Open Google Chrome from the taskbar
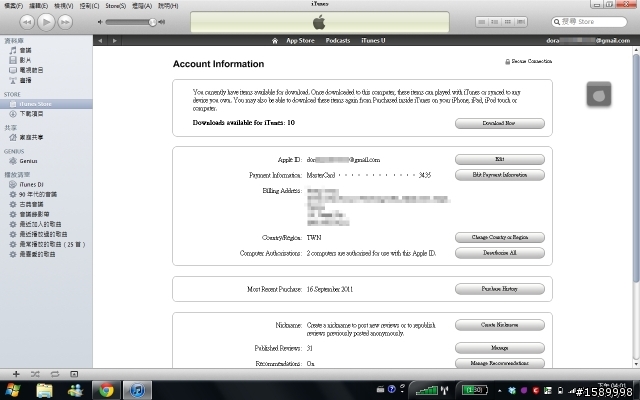 pos(106,390)
